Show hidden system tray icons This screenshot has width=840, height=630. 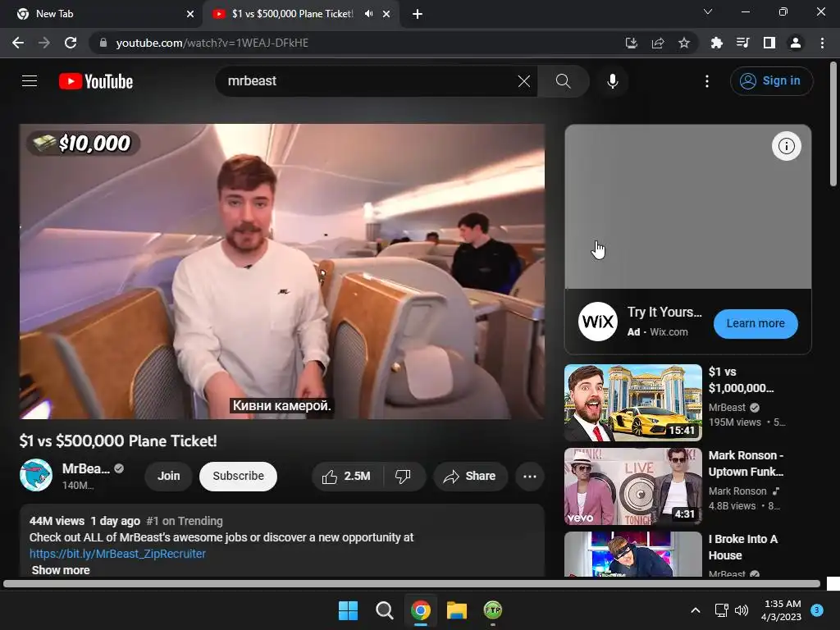pos(696,610)
